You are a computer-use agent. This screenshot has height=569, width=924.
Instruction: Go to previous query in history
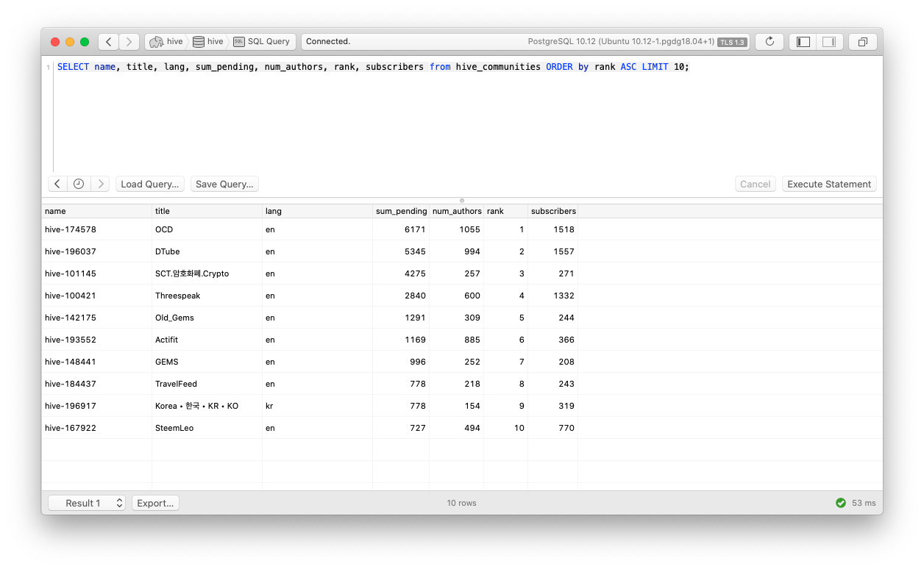click(57, 184)
